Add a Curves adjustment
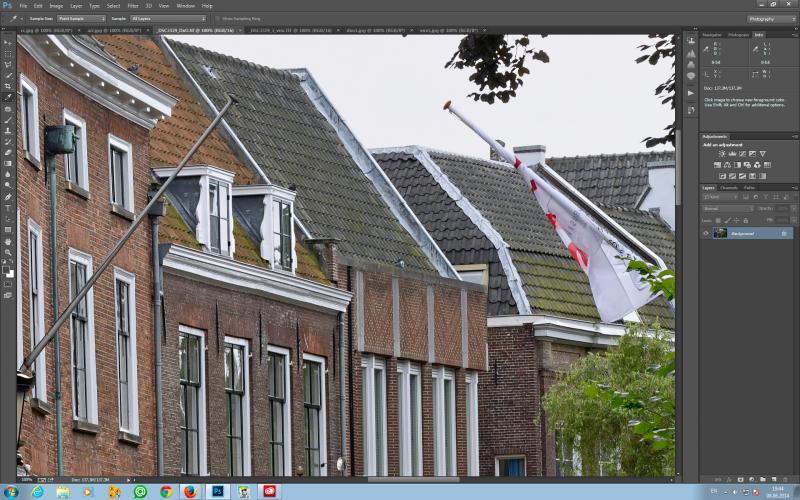This screenshot has height=500, width=800. click(742, 154)
